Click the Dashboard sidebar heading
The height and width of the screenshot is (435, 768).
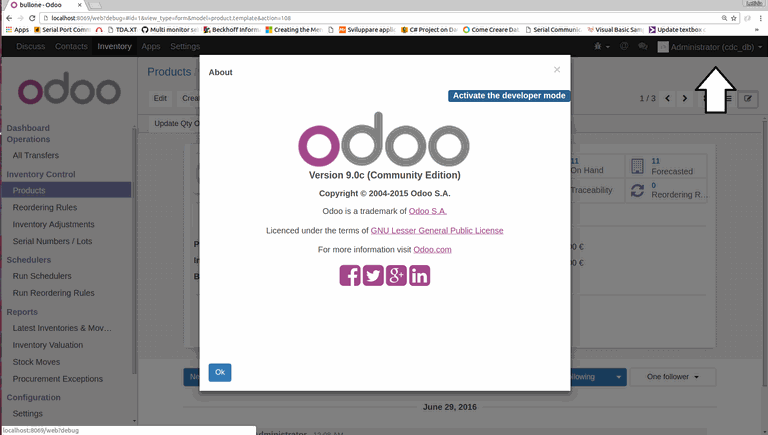28,128
